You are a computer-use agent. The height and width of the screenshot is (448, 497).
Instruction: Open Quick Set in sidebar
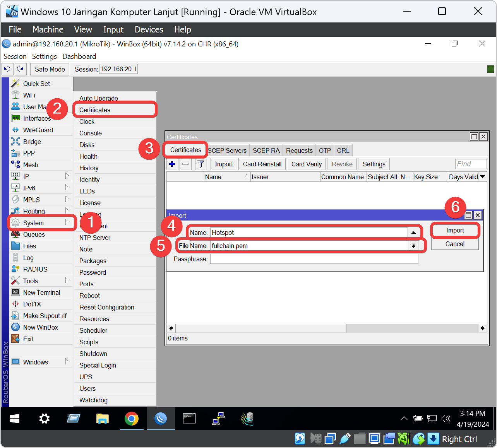[x=36, y=84]
